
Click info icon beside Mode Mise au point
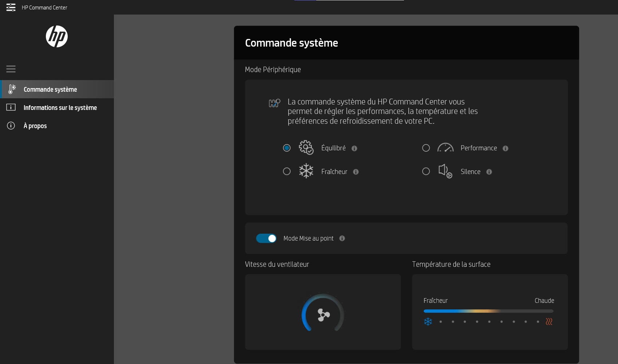[x=342, y=238]
